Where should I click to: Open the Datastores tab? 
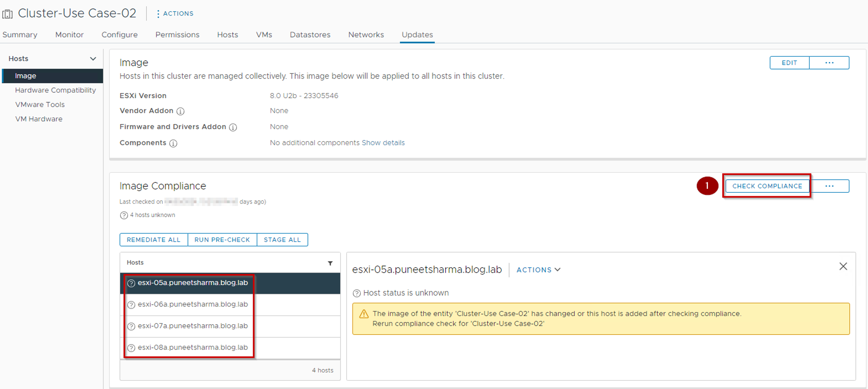[310, 35]
